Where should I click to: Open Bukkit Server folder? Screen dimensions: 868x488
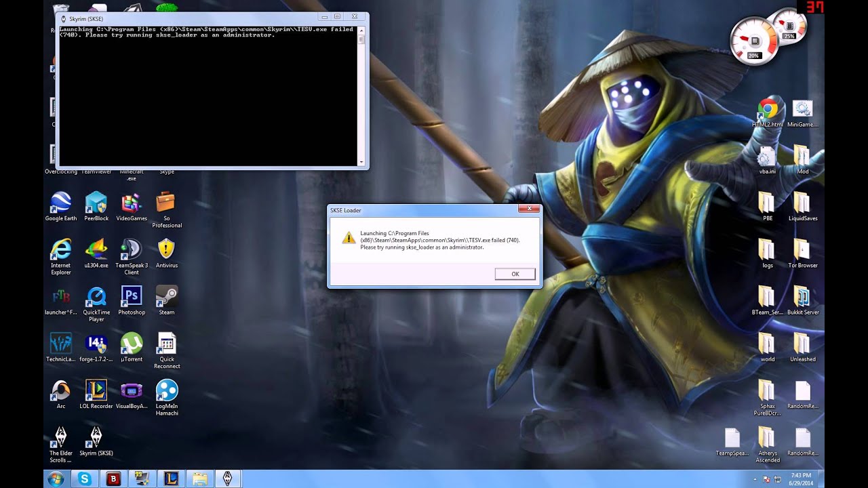802,300
